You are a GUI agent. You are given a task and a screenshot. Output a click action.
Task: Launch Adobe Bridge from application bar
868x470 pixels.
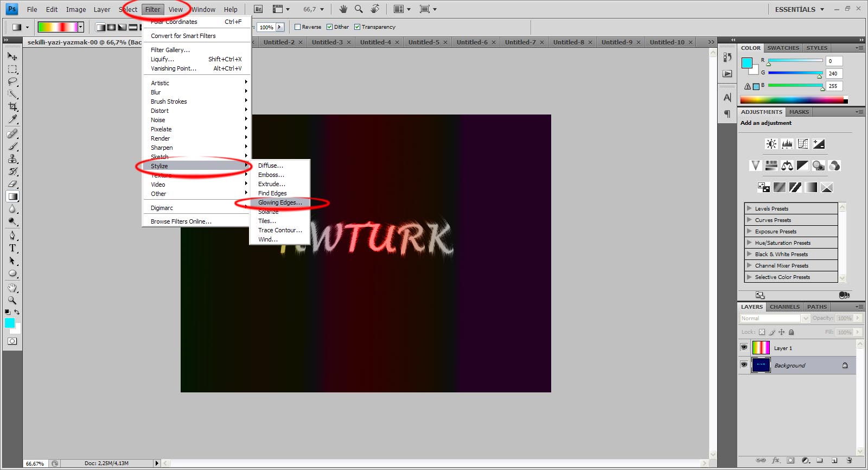258,9
